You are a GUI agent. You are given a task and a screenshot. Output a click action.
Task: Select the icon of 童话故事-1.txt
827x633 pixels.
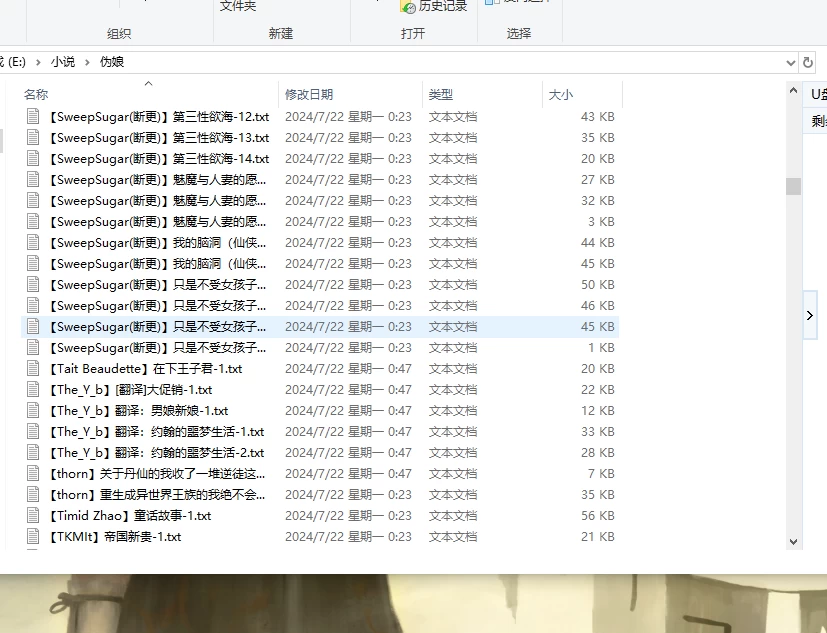[x=33, y=515]
